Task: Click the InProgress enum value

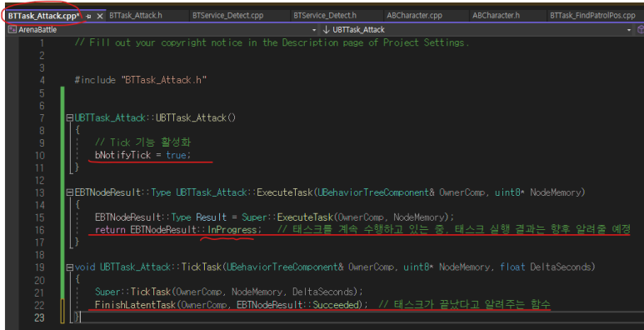Action: [x=232, y=230]
